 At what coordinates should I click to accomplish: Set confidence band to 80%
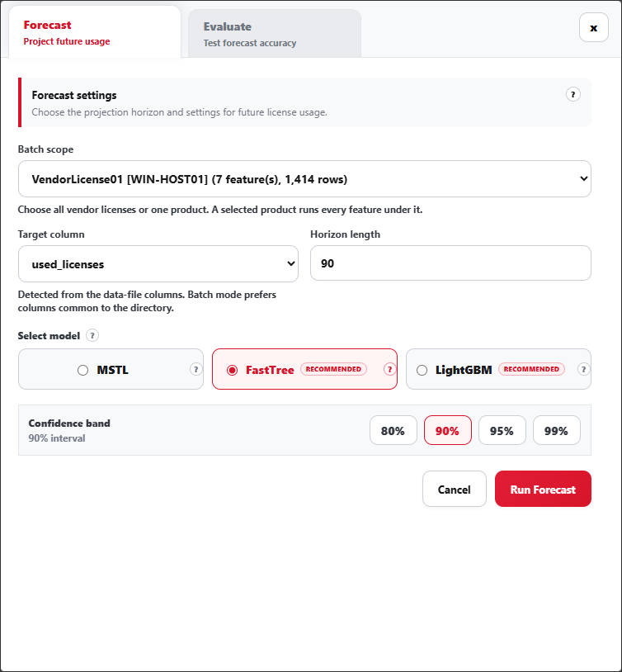point(393,430)
